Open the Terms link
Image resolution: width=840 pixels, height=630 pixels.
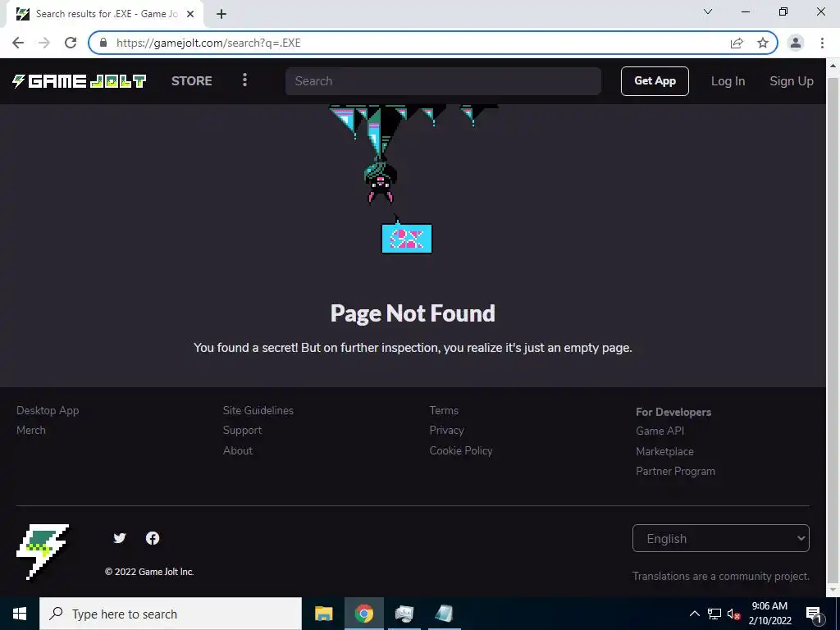[x=444, y=410]
